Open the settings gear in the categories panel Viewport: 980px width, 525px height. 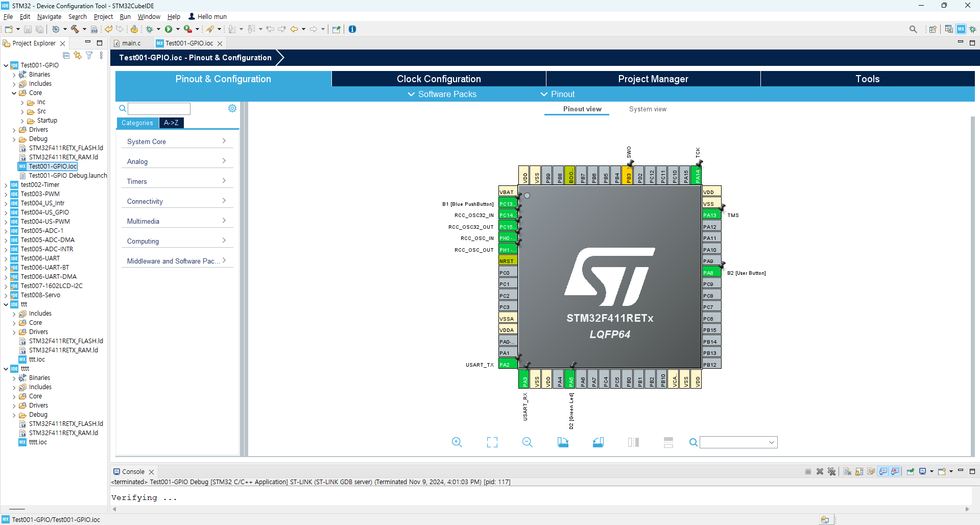point(232,108)
